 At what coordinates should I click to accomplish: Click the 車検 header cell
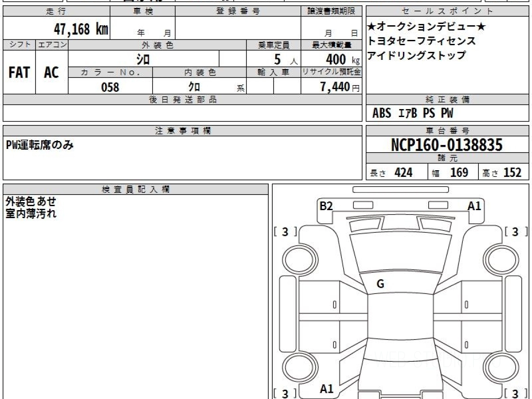(x=143, y=12)
